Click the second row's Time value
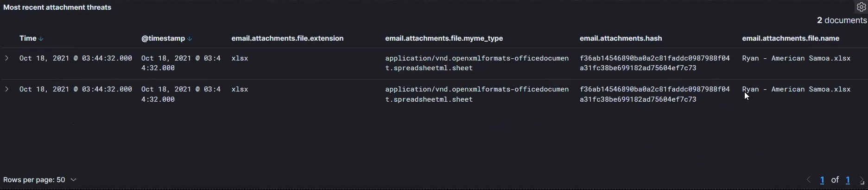Screen dimensions: 868x190 tap(76, 89)
